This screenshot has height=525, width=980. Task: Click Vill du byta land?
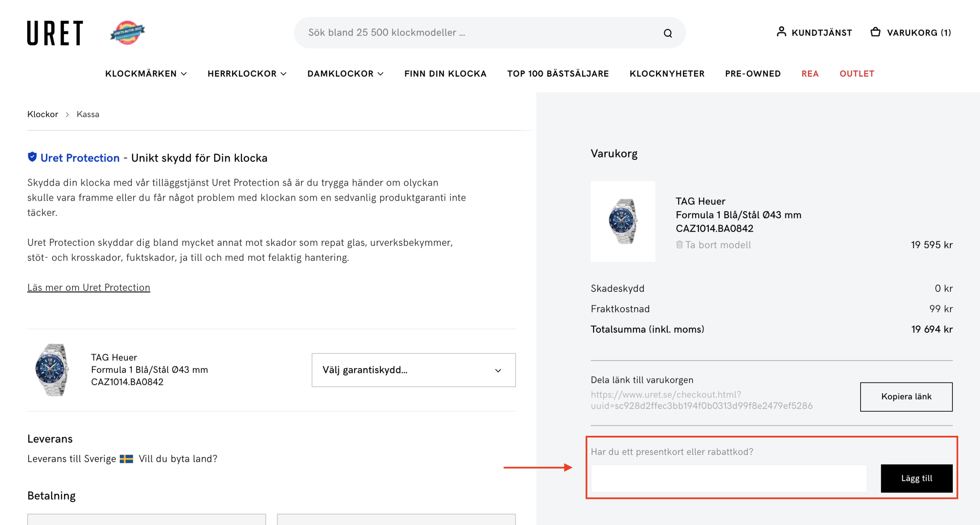pos(178,459)
